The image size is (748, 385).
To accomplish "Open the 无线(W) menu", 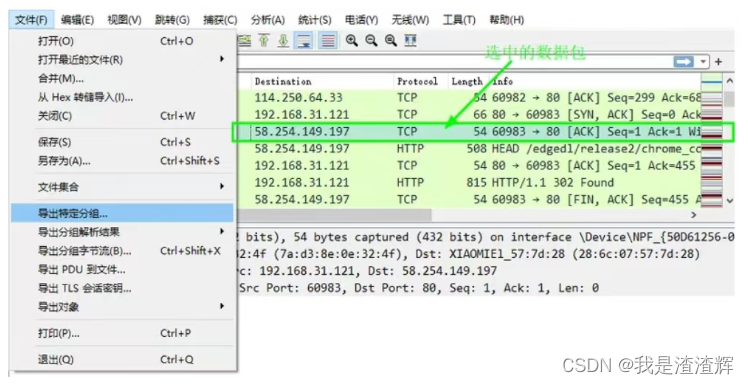I will pos(410,20).
